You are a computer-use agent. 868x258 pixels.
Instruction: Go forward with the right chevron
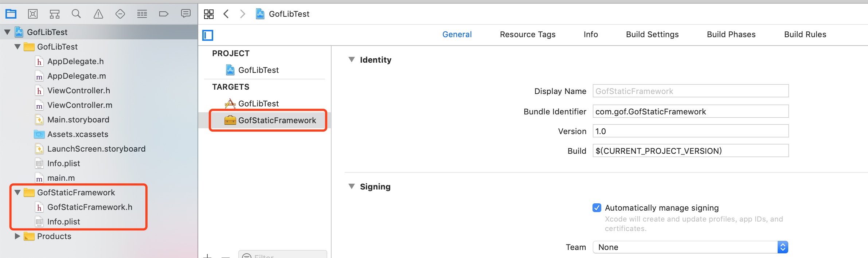pos(243,14)
